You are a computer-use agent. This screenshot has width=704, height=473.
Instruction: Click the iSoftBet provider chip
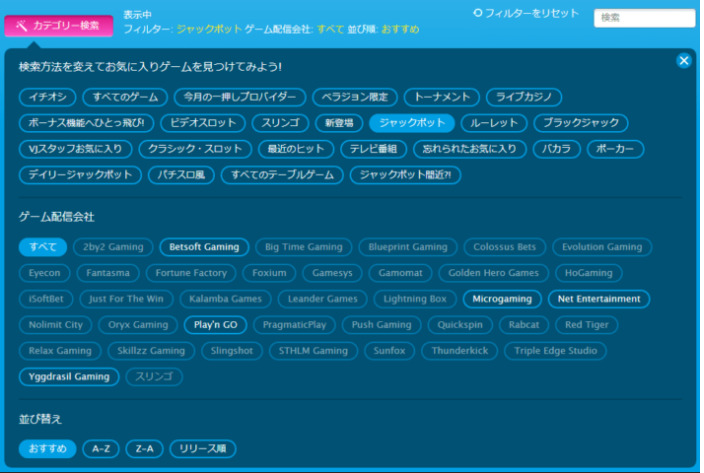click(46, 299)
